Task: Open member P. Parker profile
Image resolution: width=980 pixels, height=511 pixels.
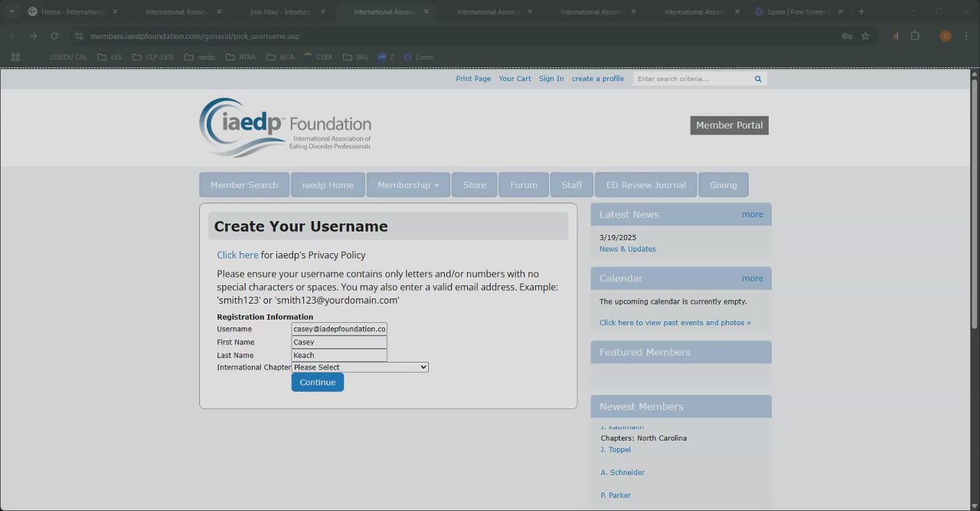Action: [616, 496]
